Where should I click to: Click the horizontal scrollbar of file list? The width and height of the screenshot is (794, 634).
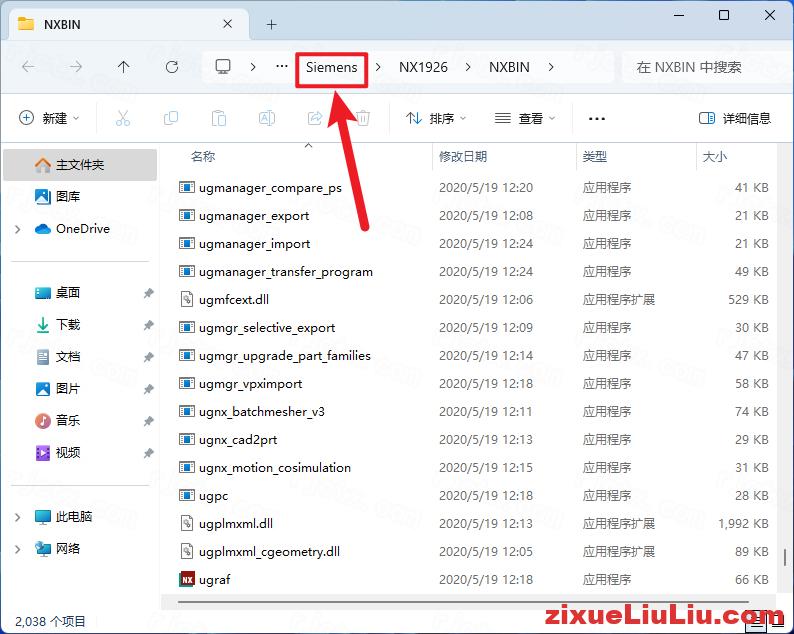[x=463, y=602]
